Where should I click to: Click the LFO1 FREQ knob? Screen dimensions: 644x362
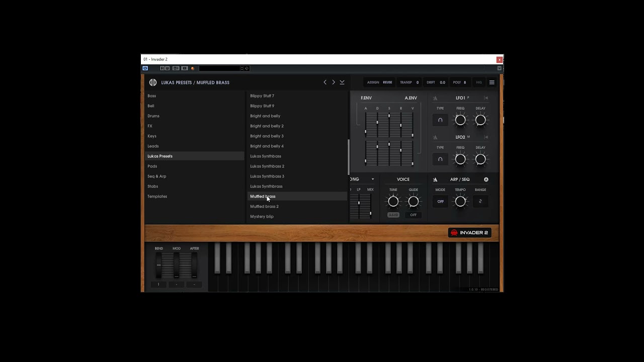pos(460,120)
